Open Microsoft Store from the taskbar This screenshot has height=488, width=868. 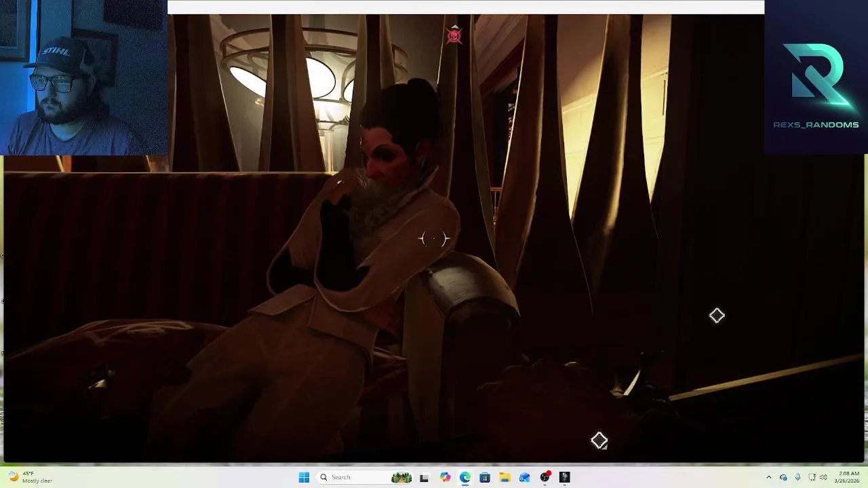coord(485,477)
